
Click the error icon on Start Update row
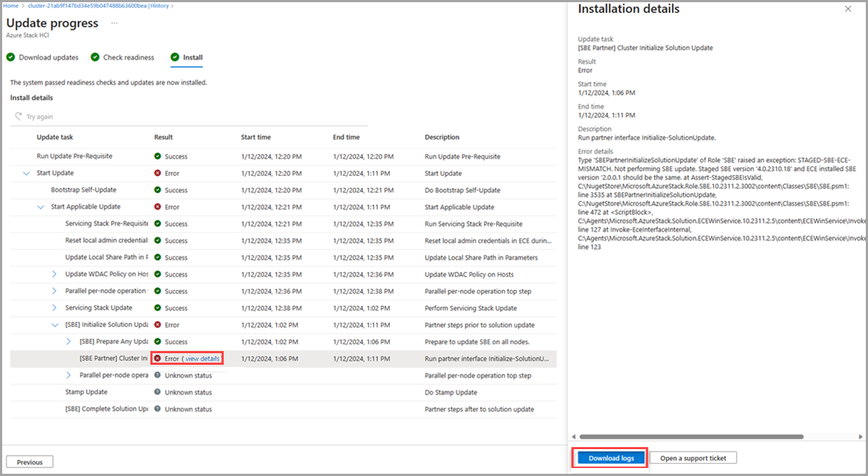click(158, 174)
